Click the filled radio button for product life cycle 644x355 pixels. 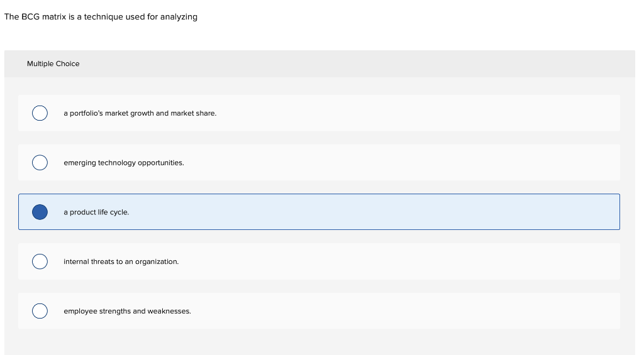point(40,212)
